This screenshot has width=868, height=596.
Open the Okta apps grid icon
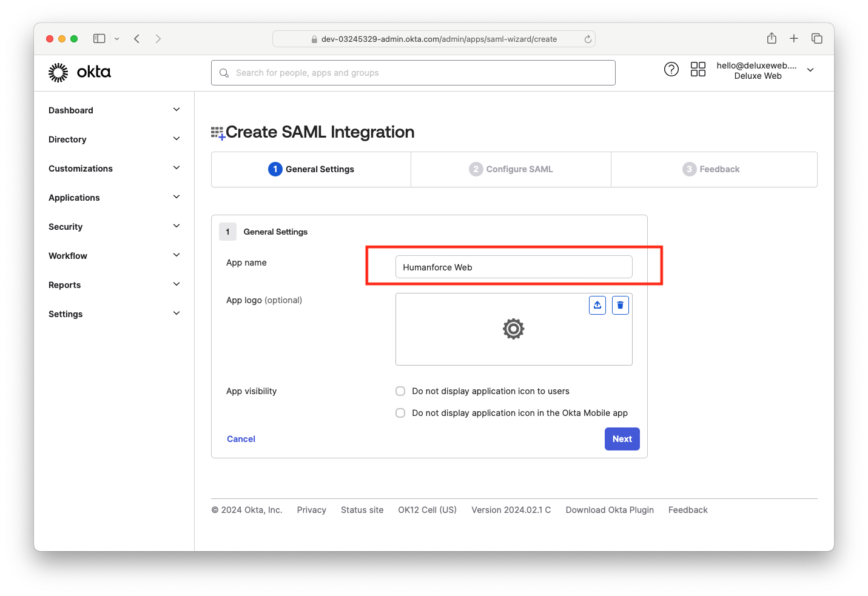coord(698,69)
